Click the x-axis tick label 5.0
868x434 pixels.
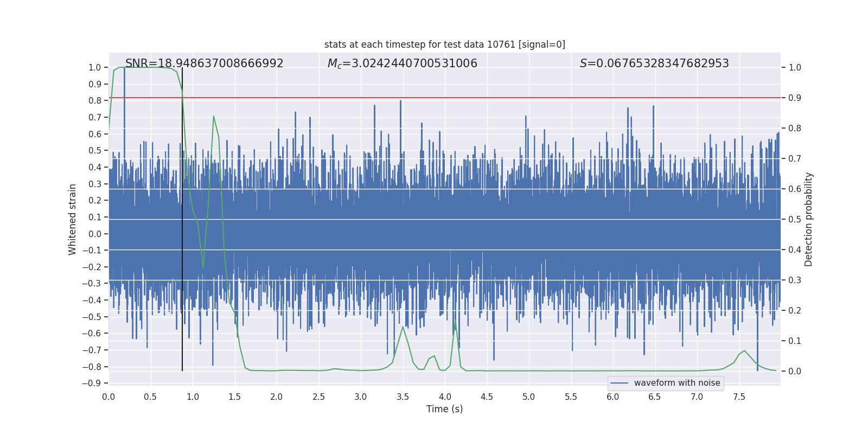528,397
